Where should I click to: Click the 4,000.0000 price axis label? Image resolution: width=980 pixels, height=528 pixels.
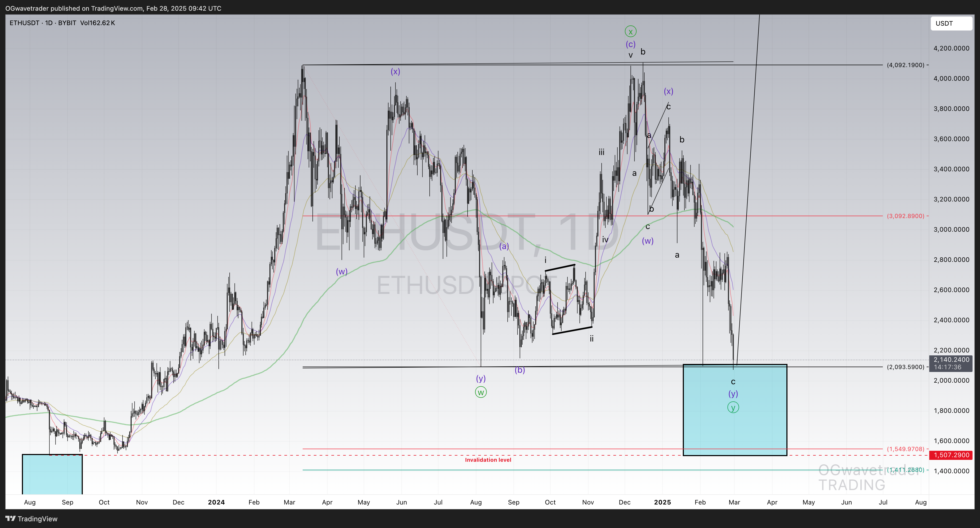tap(951, 78)
